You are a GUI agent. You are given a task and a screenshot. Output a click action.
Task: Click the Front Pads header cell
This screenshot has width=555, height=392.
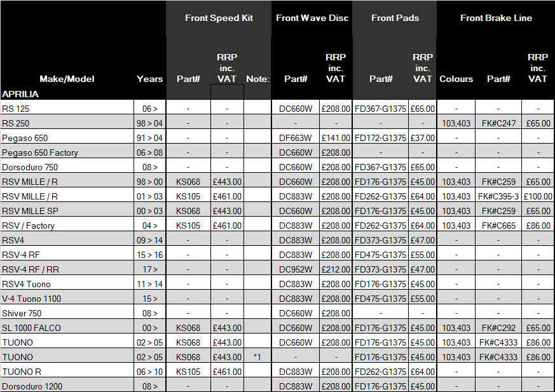[x=395, y=18]
